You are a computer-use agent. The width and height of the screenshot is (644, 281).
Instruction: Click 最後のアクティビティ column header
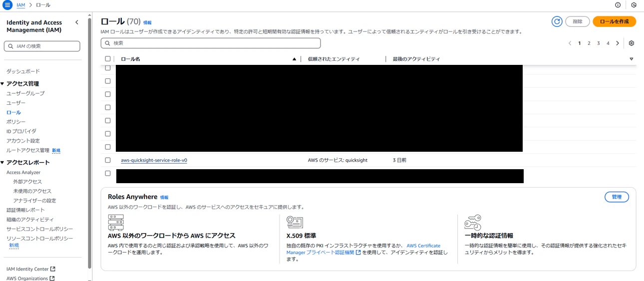click(x=416, y=59)
